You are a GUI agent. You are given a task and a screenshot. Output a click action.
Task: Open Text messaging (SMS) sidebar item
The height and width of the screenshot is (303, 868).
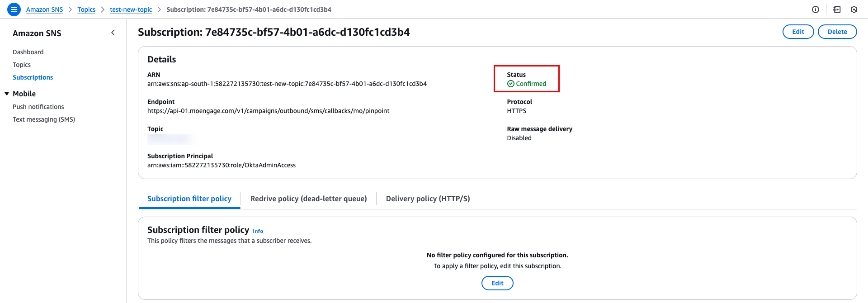coord(44,119)
